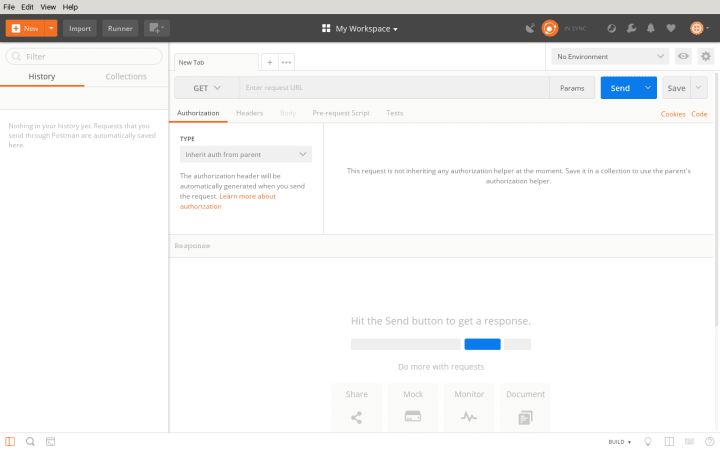Viewport: 720px width, 450px height.
Task: Select the Body tab
Action: (288, 113)
